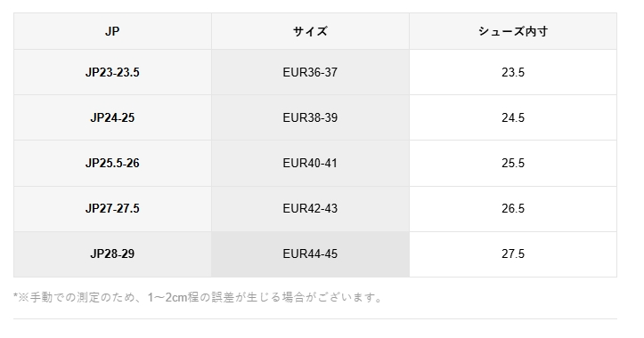Select the 23.5 inner length value

513,72
